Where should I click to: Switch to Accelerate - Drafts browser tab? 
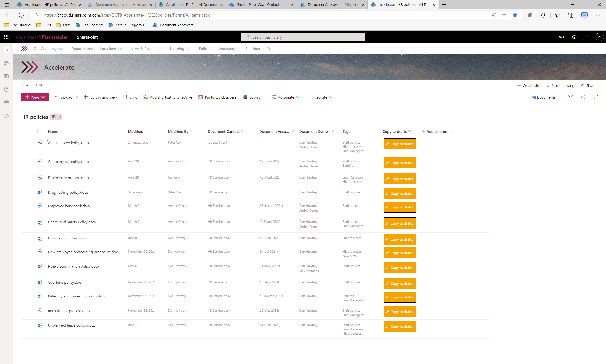pyautogui.click(x=191, y=5)
